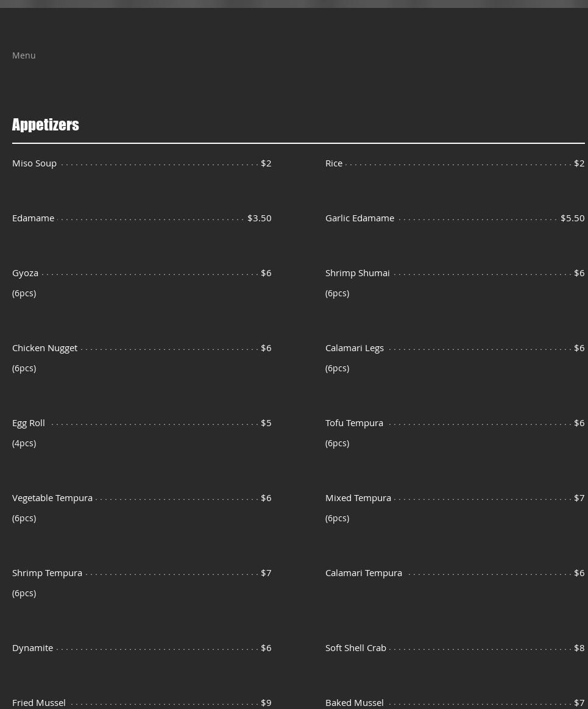This screenshot has height=709, width=588.
Task: Select Shrimp Shumai appetizer
Action: [x=357, y=273]
